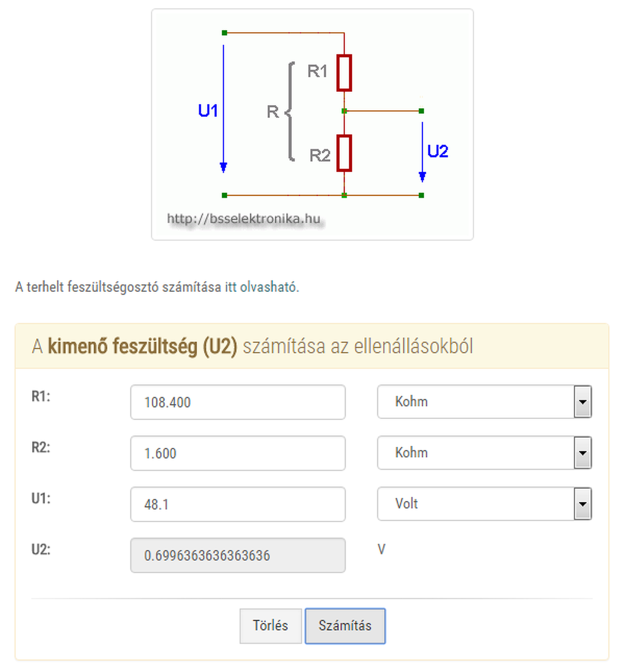Open the U1 Volt unit dropdown
This screenshot has height=672, width=625.
click(484, 503)
